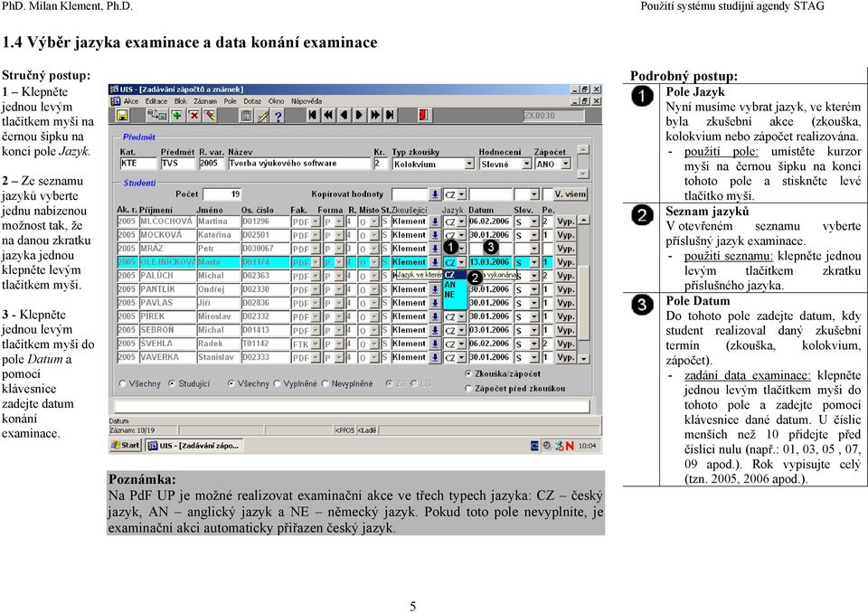Open Jazyk dropdown in MLČOCHOVÁ row
The image size is (868, 613).
pyautogui.click(x=462, y=222)
